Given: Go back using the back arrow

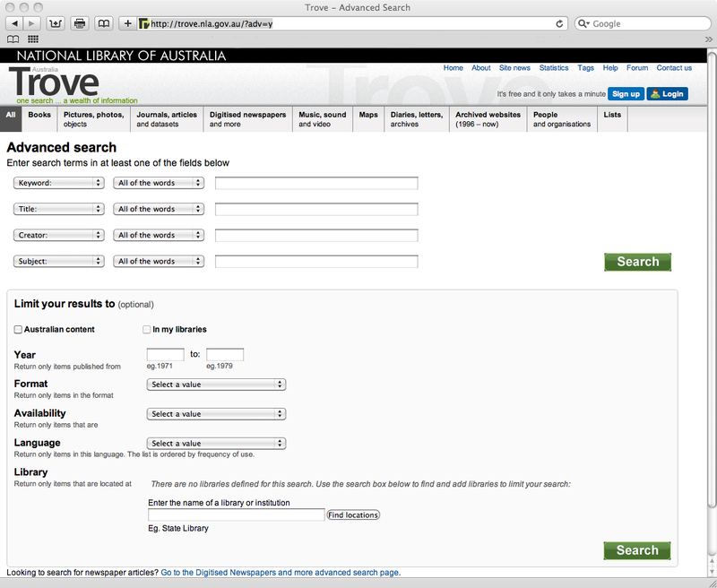Looking at the screenshot, I should click(14, 23).
